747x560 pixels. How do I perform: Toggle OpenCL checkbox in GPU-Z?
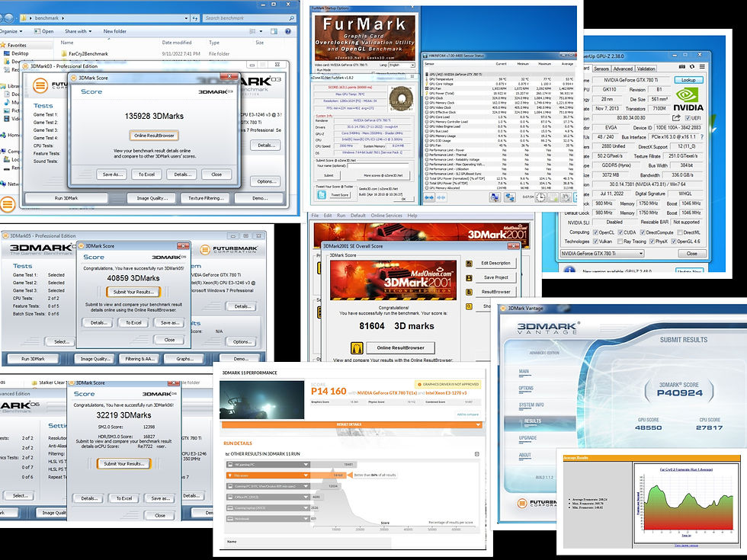pyautogui.click(x=595, y=232)
